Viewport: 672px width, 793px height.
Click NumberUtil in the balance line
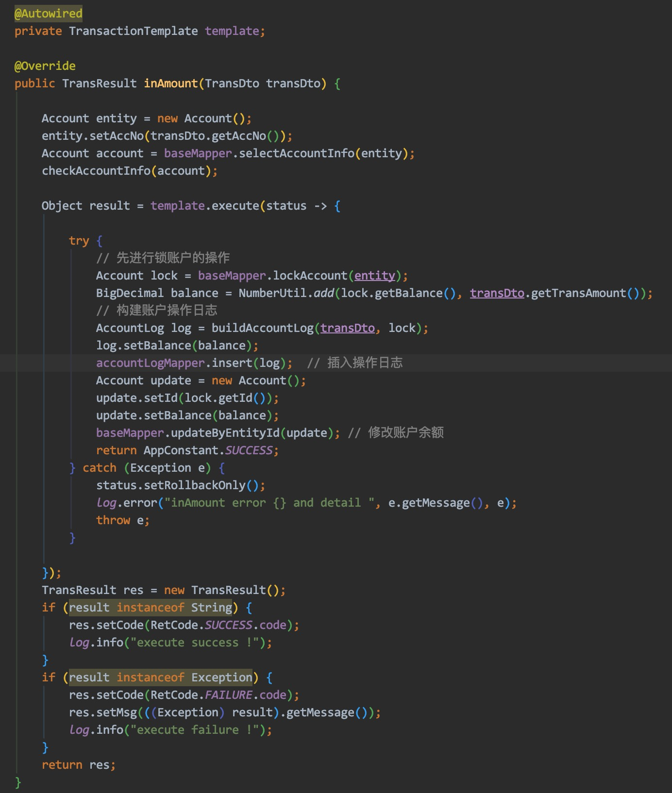point(272,293)
